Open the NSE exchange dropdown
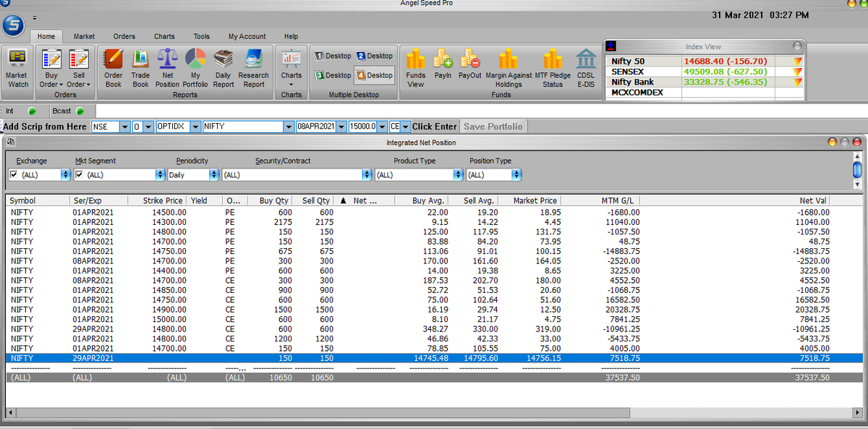Image resolution: width=868 pixels, height=429 pixels. (124, 127)
